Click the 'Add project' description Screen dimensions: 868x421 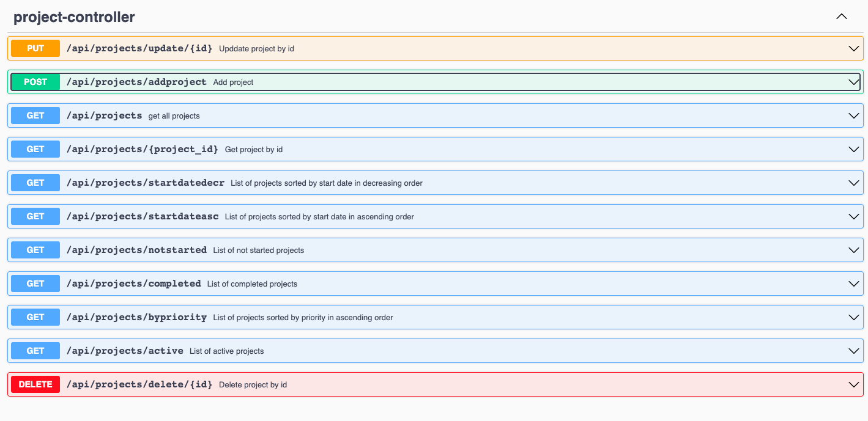pyautogui.click(x=233, y=82)
